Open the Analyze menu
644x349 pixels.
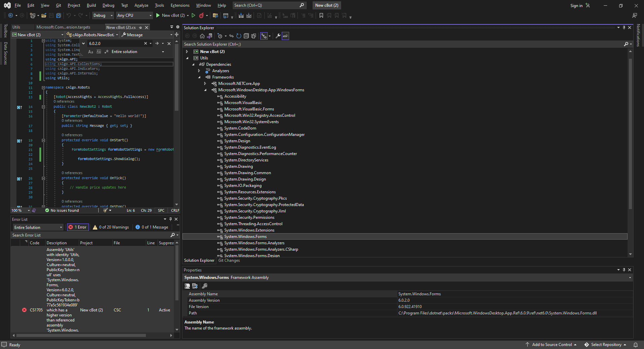(141, 5)
